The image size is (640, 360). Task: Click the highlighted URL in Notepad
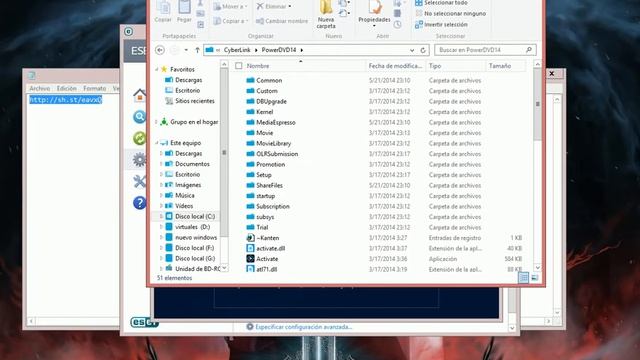coord(66,100)
